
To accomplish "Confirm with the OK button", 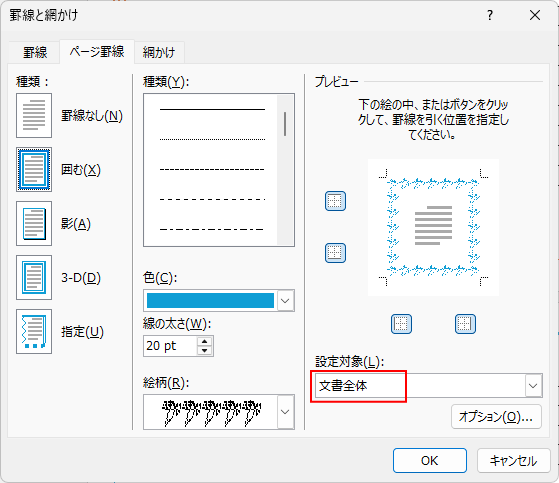I will coord(430,461).
